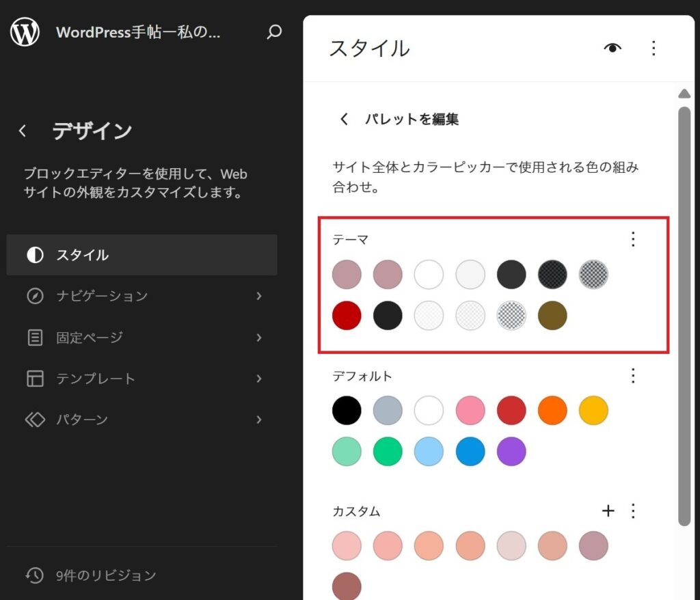Go back from パレットを編集

coord(344,119)
